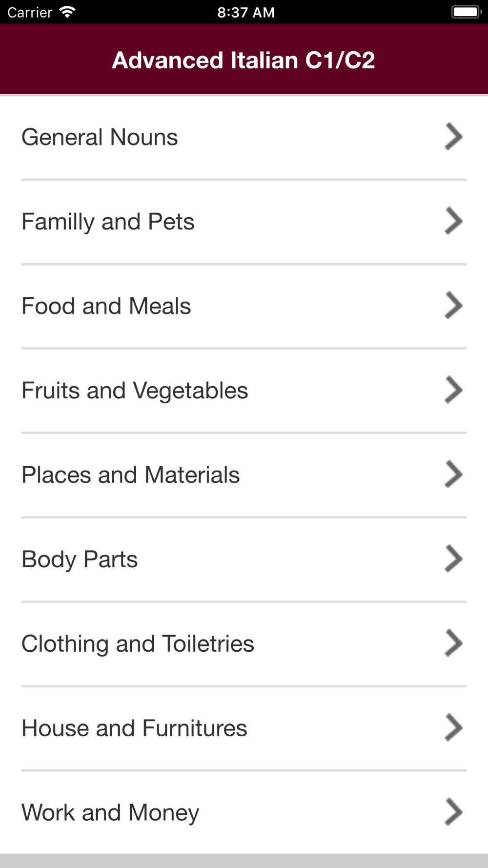The height and width of the screenshot is (868, 488).
Task: Tap the chevron arrow beside General Nouns
Action: coord(453,137)
